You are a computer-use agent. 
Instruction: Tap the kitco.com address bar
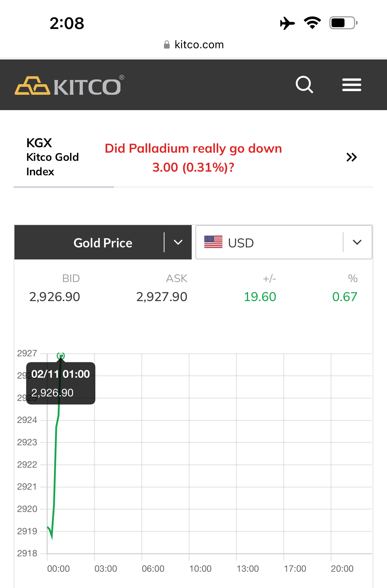[199, 45]
